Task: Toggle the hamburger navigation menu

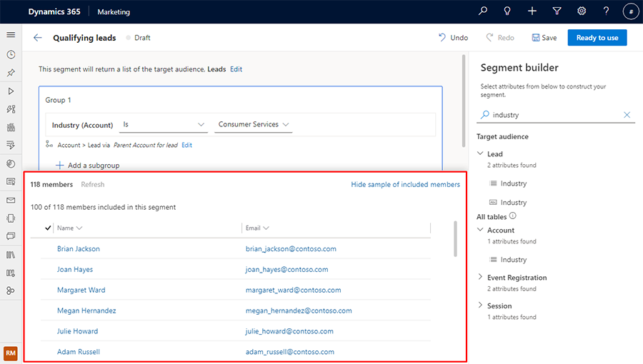Action: point(11,35)
